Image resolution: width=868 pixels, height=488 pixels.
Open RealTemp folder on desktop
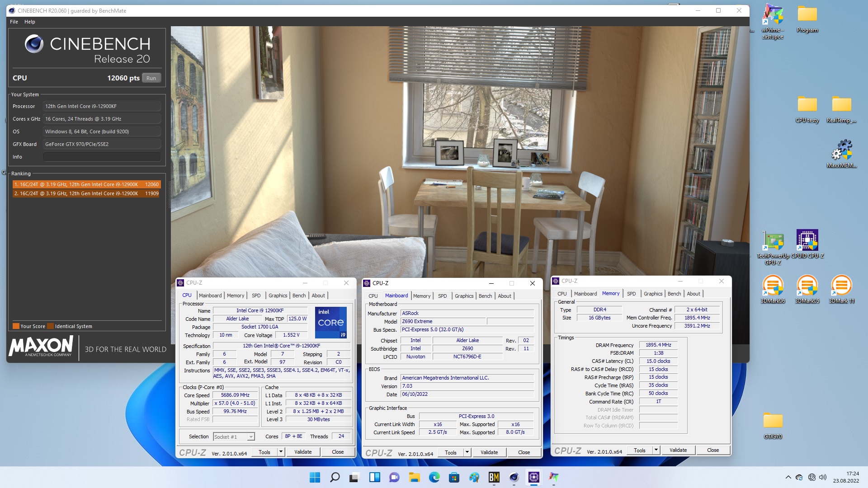841,109
